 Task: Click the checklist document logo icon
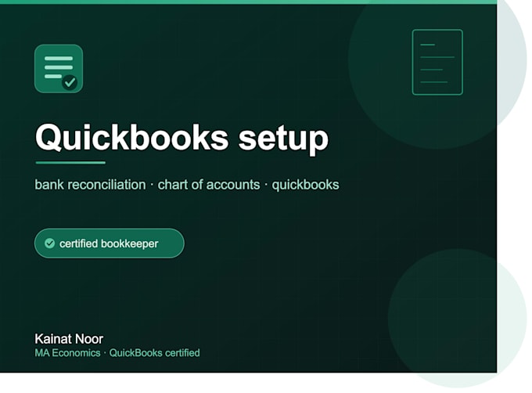[x=59, y=69]
